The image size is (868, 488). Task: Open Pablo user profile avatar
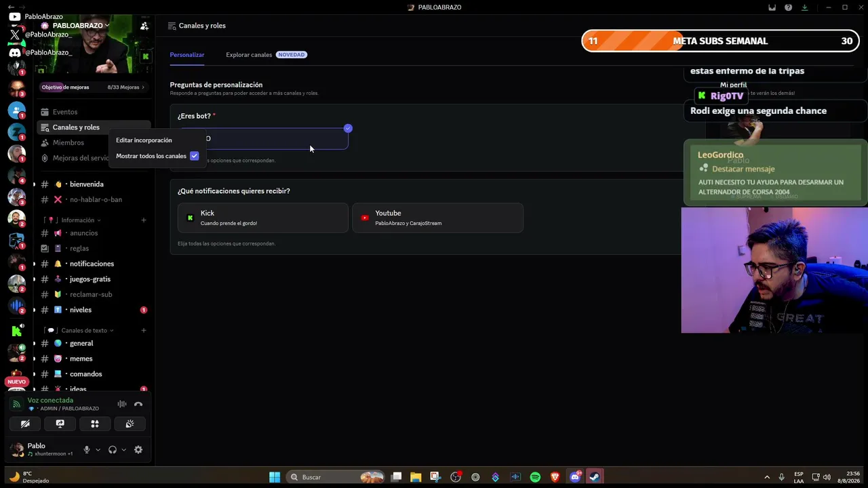16,449
